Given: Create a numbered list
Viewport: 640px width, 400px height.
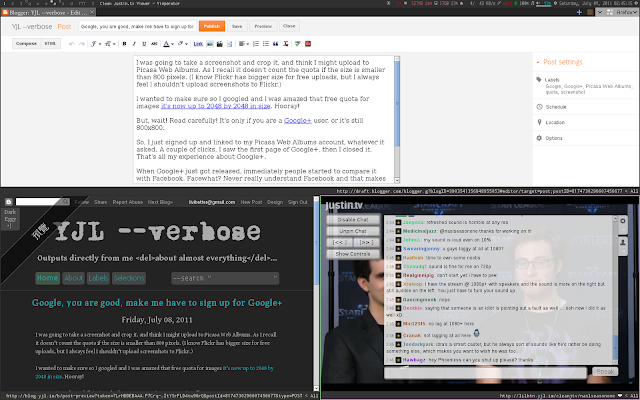Looking at the screenshot, I should [256, 44].
